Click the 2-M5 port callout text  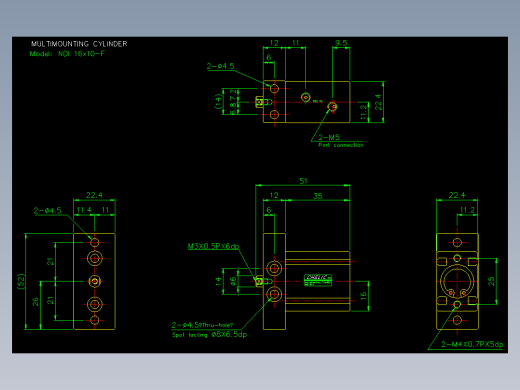329,137
